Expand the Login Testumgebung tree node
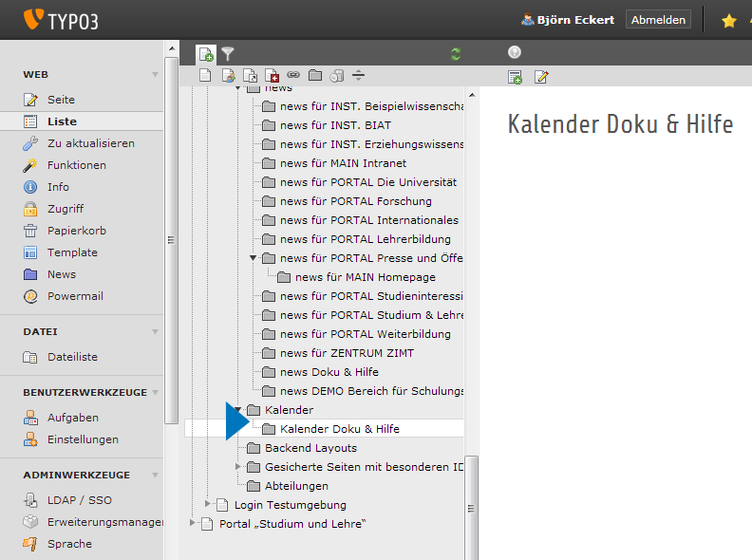Image resolution: width=752 pixels, height=560 pixels. click(209, 504)
